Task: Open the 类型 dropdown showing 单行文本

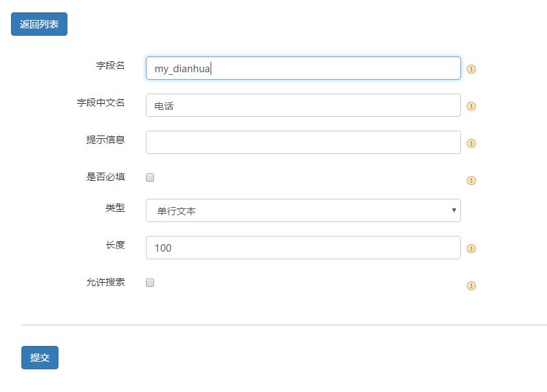Action: pos(303,210)
